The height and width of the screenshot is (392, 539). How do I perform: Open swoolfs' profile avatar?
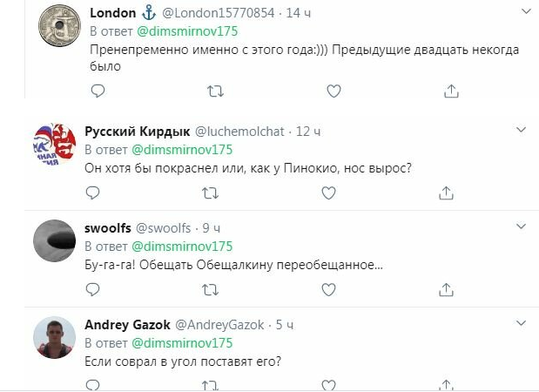[55, 240]
